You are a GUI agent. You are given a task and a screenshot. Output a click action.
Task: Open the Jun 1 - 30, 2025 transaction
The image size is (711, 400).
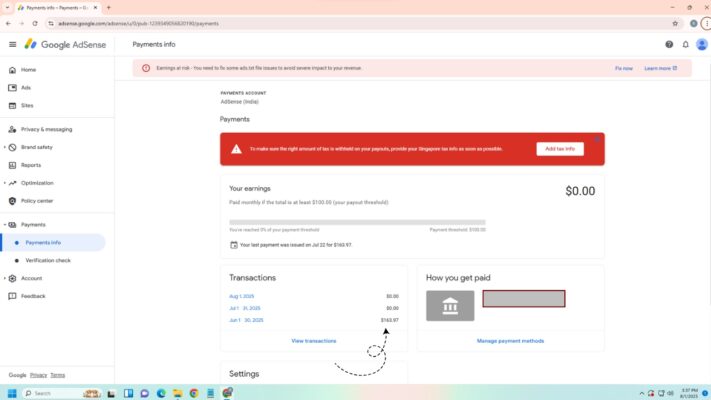click(x=246, y=320)
